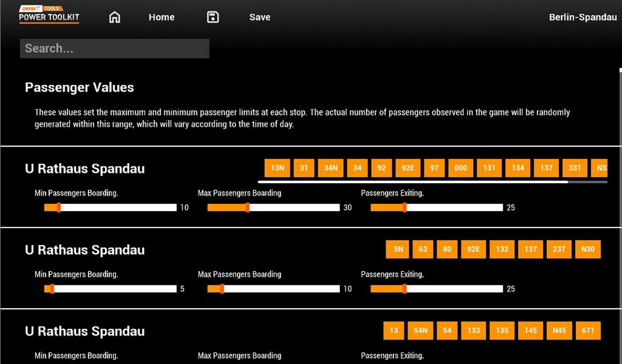Click line tag 92E in second stop

coord(473,249)
